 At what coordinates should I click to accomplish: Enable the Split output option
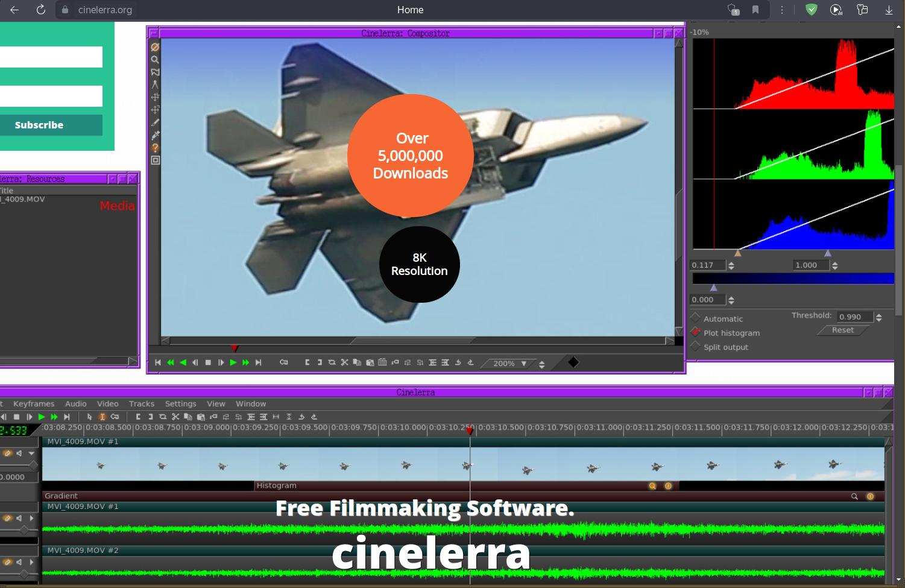pos(696,346)
